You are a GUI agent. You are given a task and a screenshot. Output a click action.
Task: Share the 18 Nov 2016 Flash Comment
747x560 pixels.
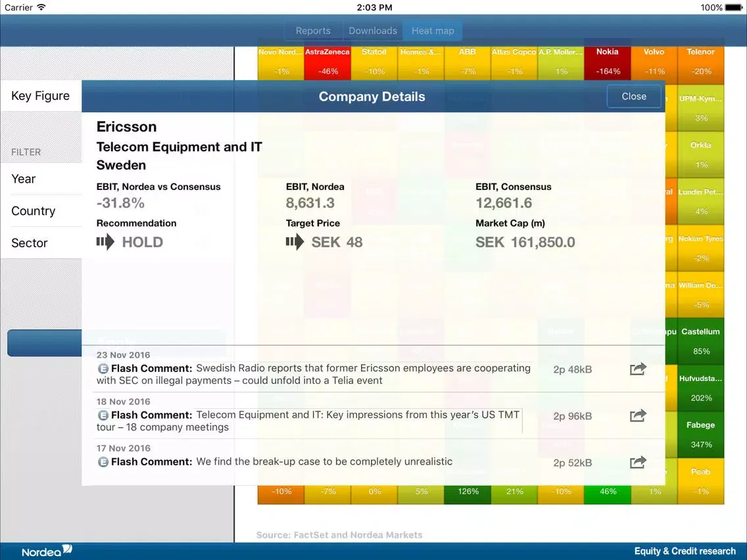638,415
